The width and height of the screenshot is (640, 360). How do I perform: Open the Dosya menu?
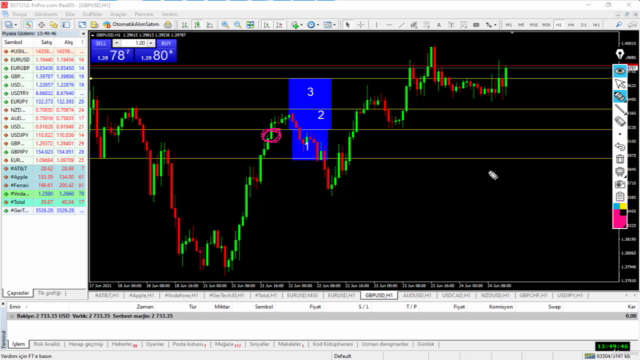click(x=19, y=14)
